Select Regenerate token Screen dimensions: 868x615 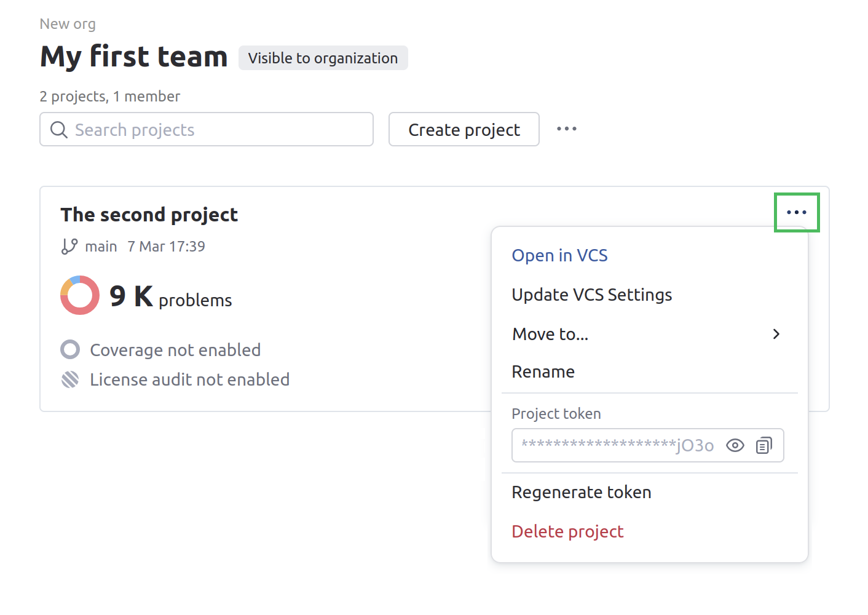581,492
